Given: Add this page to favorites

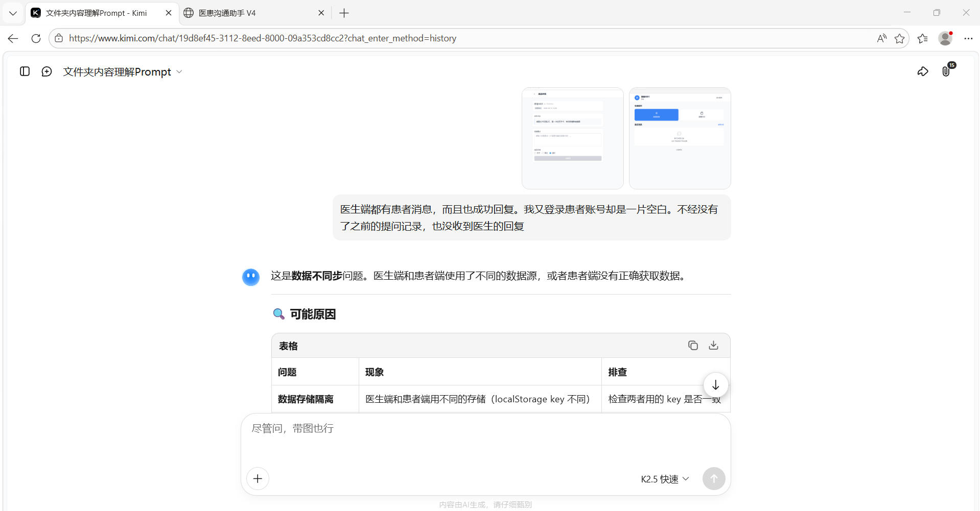Looking at the screenshot, I should coord(899,38).
